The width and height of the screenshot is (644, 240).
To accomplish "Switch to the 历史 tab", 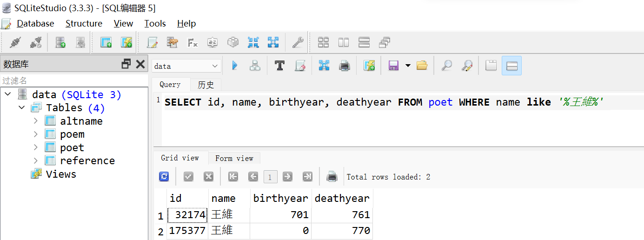I will [206, 85].
